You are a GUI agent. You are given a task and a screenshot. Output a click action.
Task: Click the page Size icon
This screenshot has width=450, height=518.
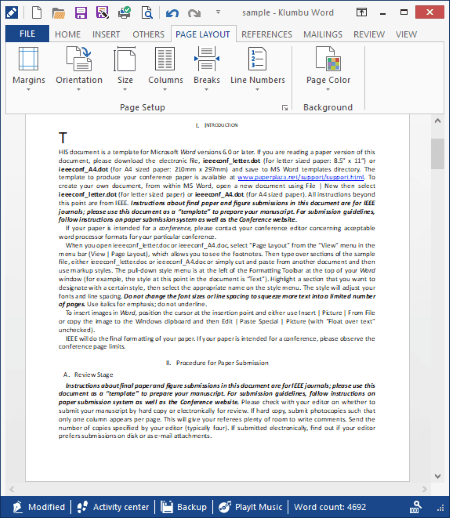125,59
